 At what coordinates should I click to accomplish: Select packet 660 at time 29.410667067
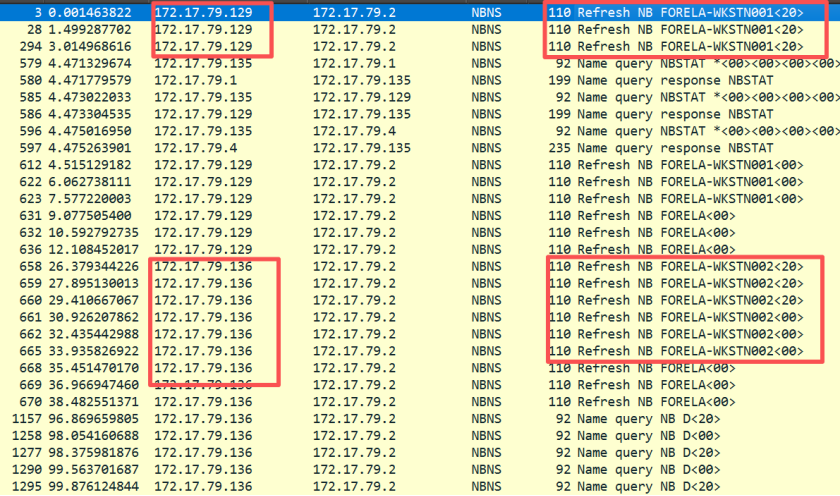[x=420, y=300]
